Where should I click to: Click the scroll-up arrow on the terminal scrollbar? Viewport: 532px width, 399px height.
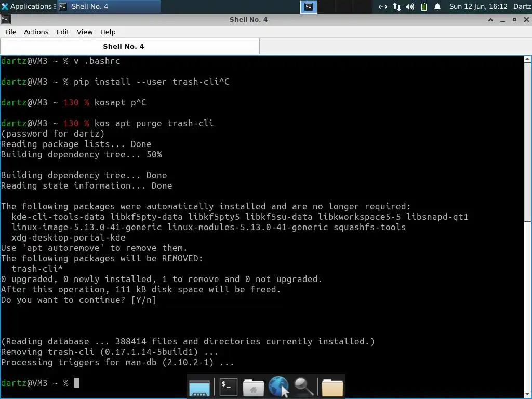[528, 59]
